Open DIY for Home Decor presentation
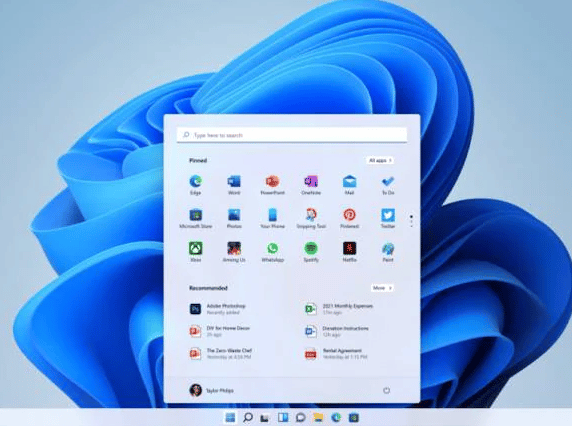Image resolution: width=572 pixels, height=426 pixels. (220, 331)
